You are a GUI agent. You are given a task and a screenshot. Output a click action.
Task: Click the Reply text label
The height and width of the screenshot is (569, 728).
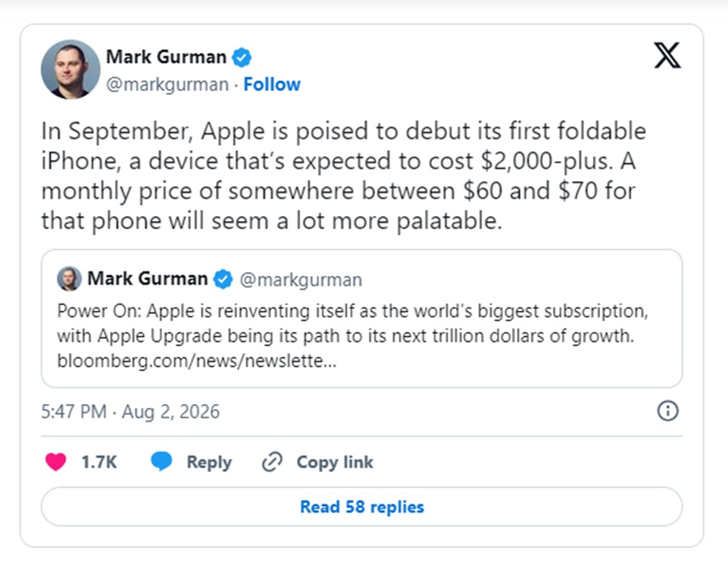click(x=209, y=463)
